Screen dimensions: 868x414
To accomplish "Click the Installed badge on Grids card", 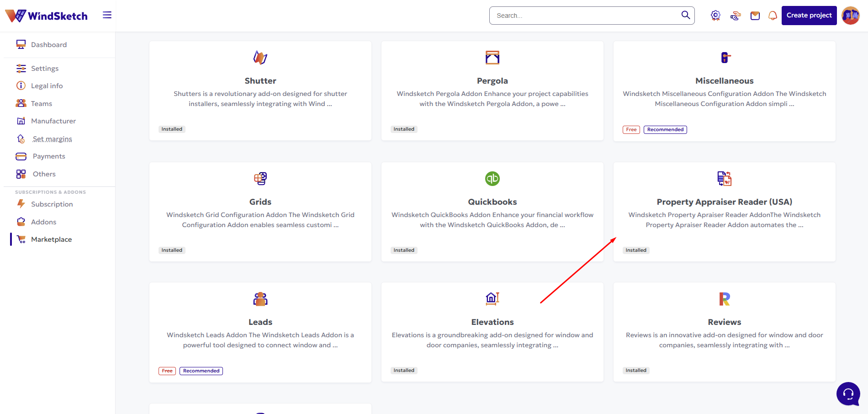I will point(172,250).
